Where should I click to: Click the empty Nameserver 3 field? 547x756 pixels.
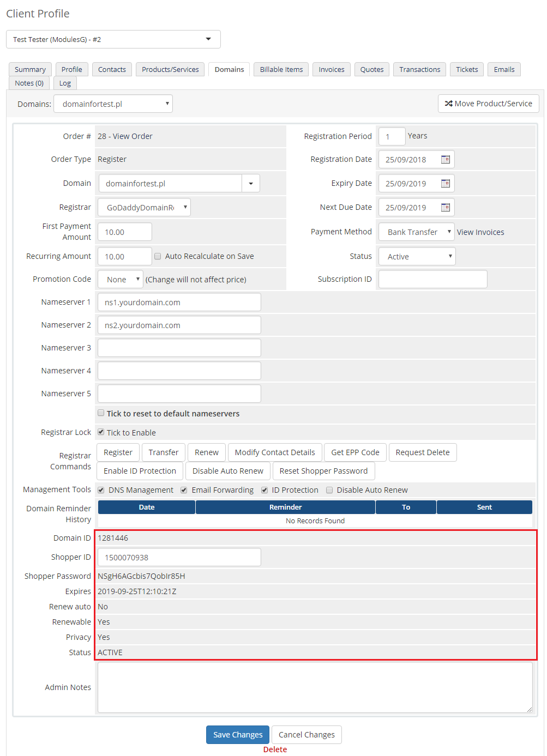[179, 348]
